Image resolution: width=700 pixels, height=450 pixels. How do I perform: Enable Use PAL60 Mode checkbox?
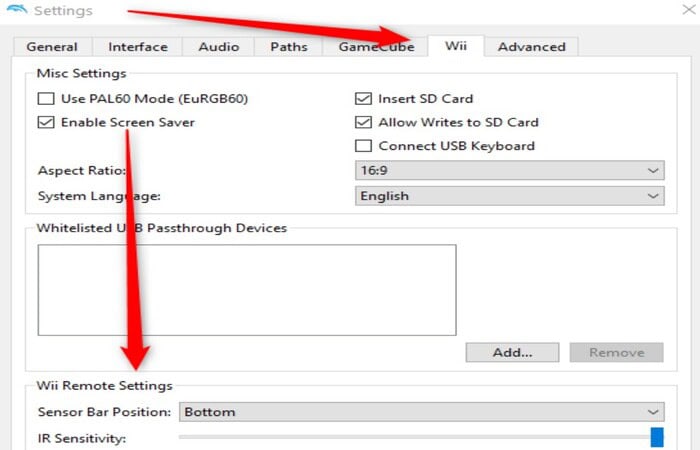(46, 99)
